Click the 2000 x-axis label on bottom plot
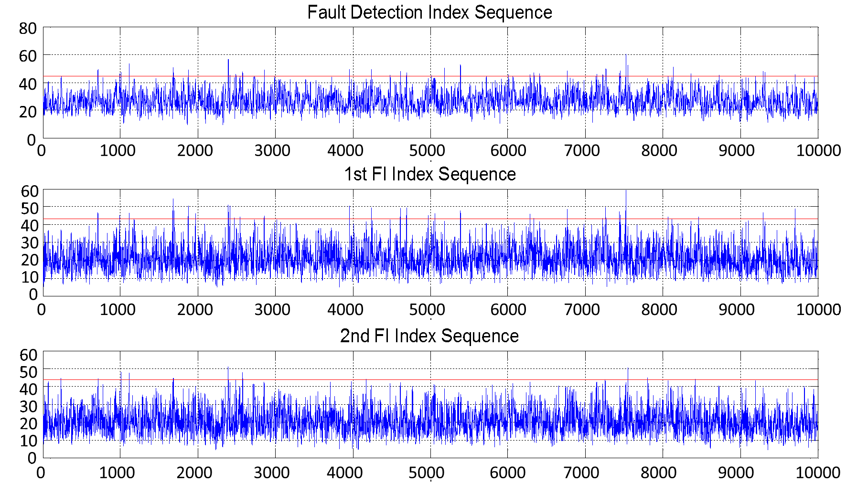 [x=194, y=473]
